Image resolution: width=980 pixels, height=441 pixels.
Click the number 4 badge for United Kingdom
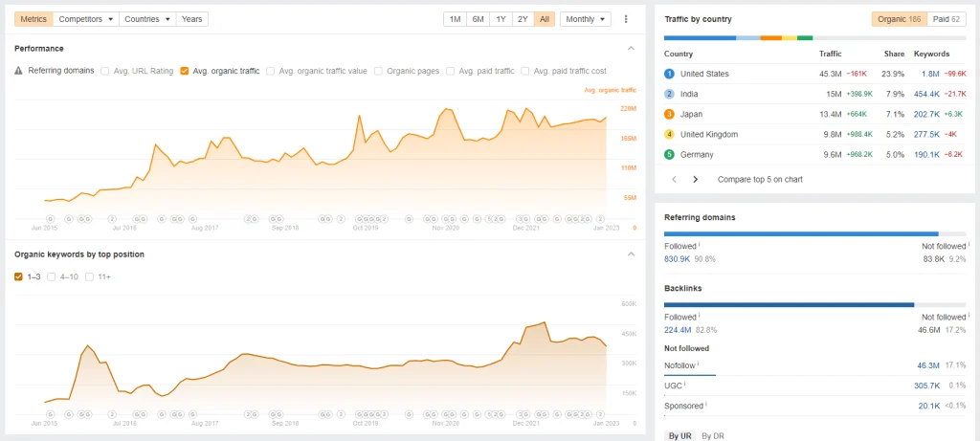669,134
